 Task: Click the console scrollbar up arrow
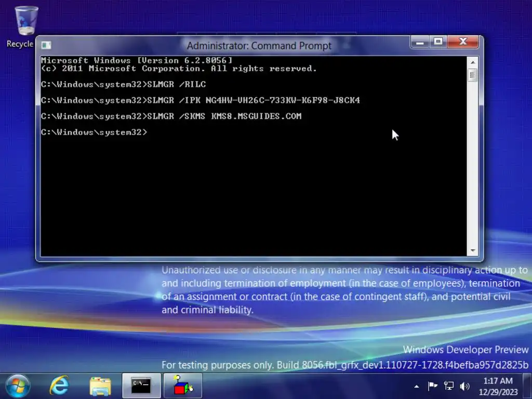pos(473,62)
